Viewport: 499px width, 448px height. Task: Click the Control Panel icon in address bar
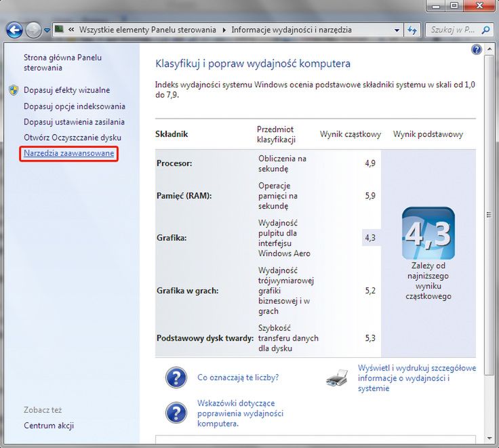tap(59, 29)
